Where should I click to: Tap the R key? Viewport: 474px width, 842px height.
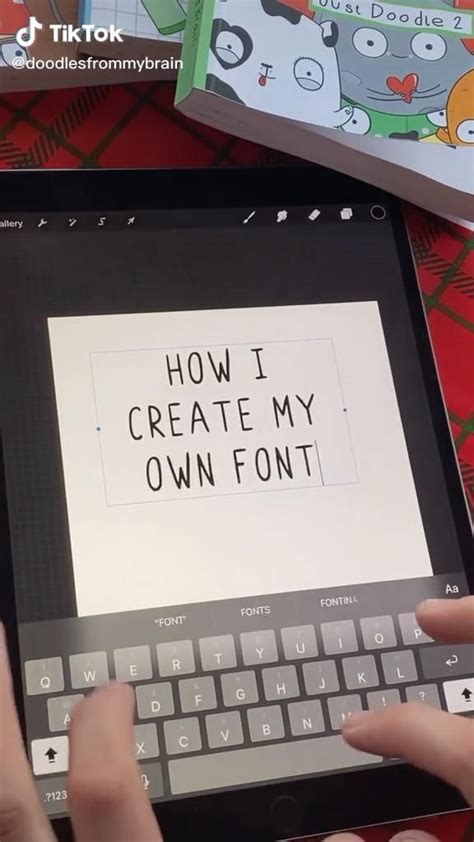(x=176, y=658)
